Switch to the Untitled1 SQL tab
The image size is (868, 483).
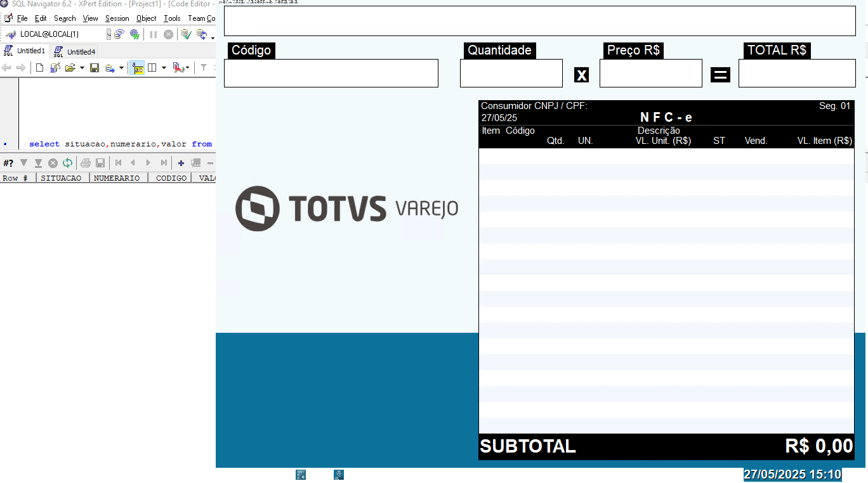coord(25,51)
